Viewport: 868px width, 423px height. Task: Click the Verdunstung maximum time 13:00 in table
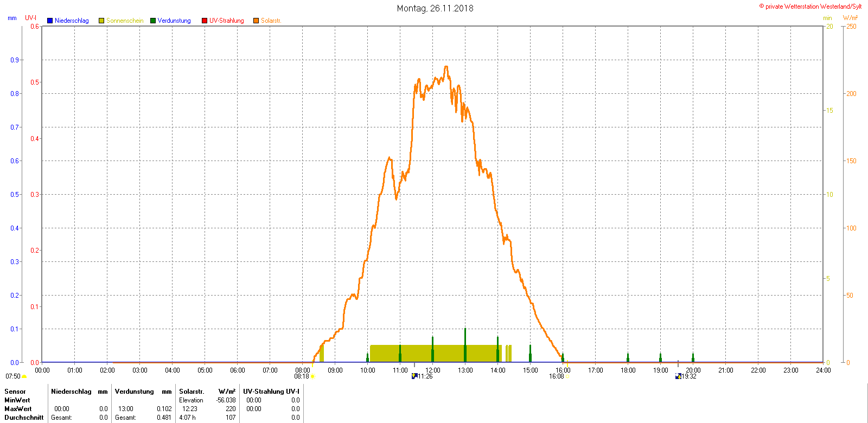pyautogui.click(x=126, y=409)
